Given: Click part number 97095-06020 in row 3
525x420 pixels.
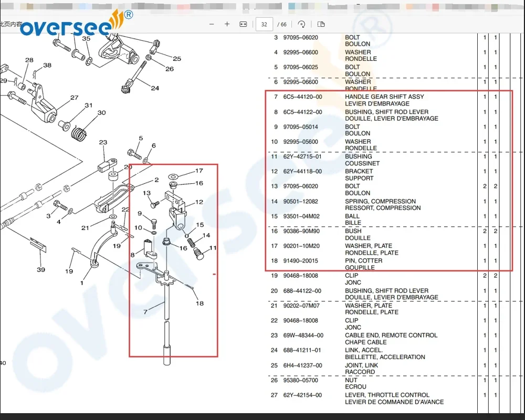Looking at the screenshot, I should pyautogui.click(x=301, y=37).
